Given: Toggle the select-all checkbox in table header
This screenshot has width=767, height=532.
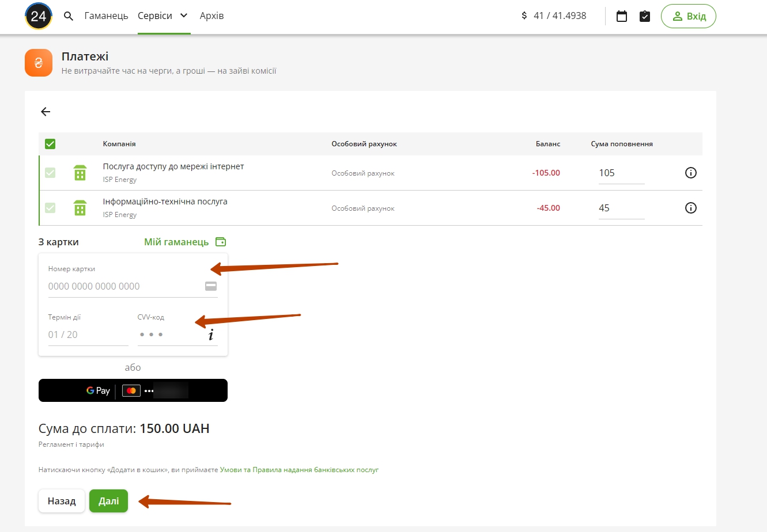Looking at the screenshot, I should pos(50,144).
